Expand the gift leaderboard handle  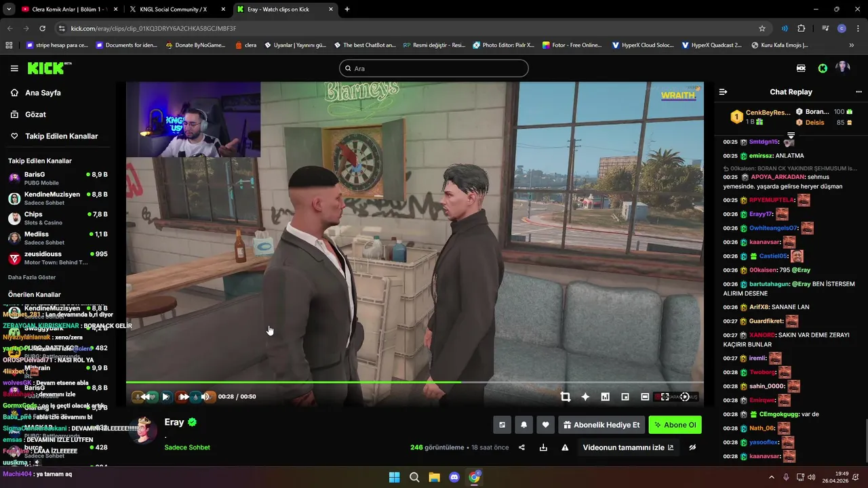click(x=791, y=136)
